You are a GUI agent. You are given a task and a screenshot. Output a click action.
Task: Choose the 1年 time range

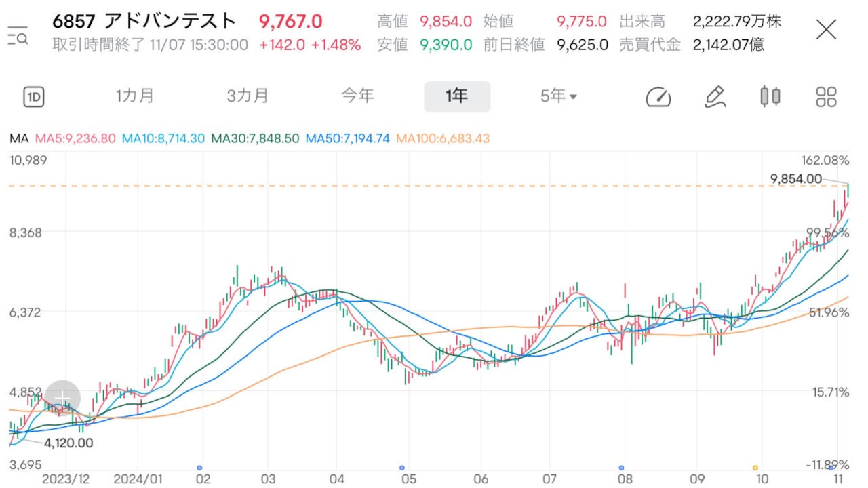(x=456, y=96)
